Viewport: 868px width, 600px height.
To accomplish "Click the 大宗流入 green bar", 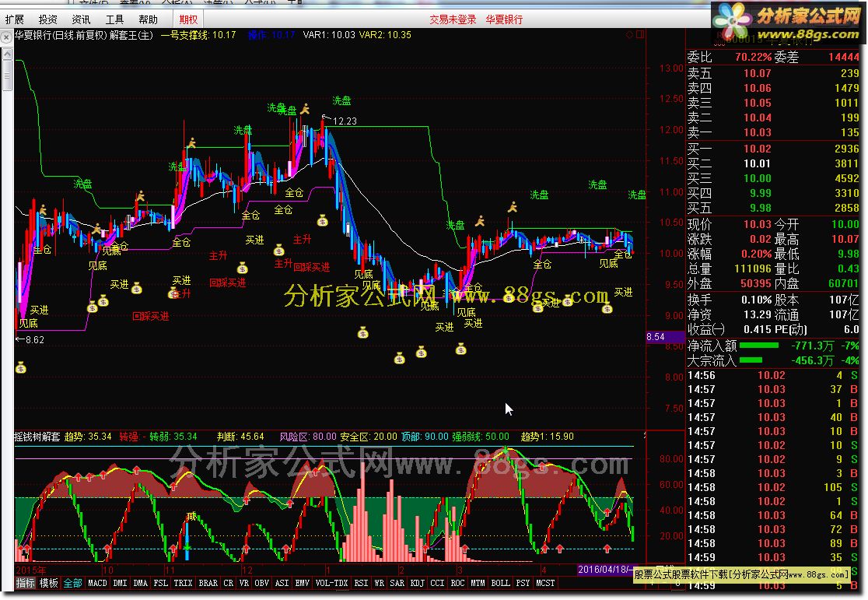I will [x=751, y=360].
